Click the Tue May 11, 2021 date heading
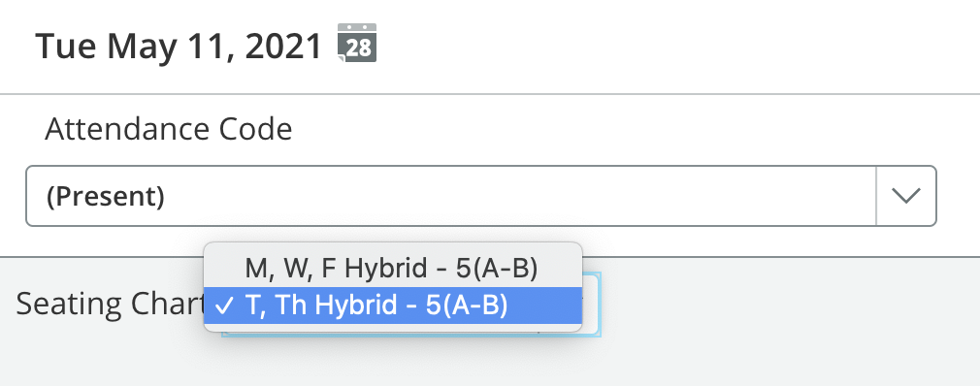This screenshot has height=386, width=980. (179, 47)
